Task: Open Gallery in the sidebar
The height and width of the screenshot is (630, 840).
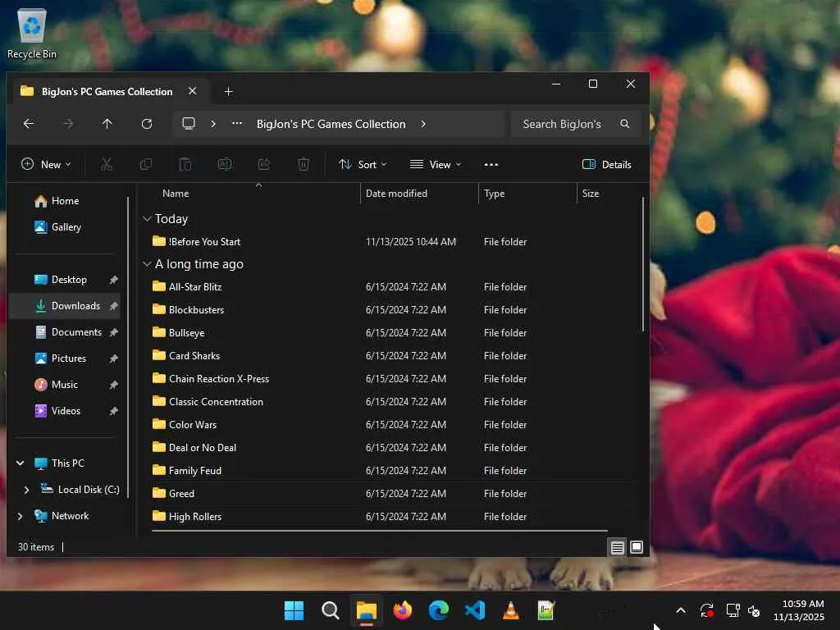Action: 66,227
